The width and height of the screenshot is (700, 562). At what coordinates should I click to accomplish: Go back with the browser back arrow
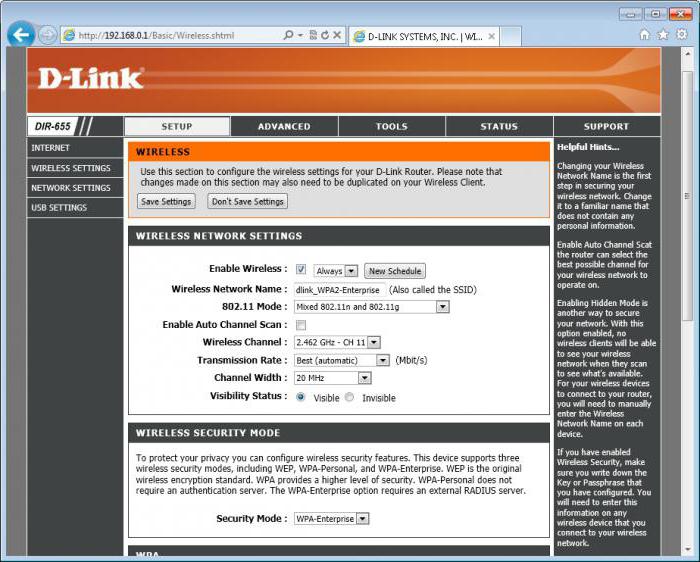[21, 34]
